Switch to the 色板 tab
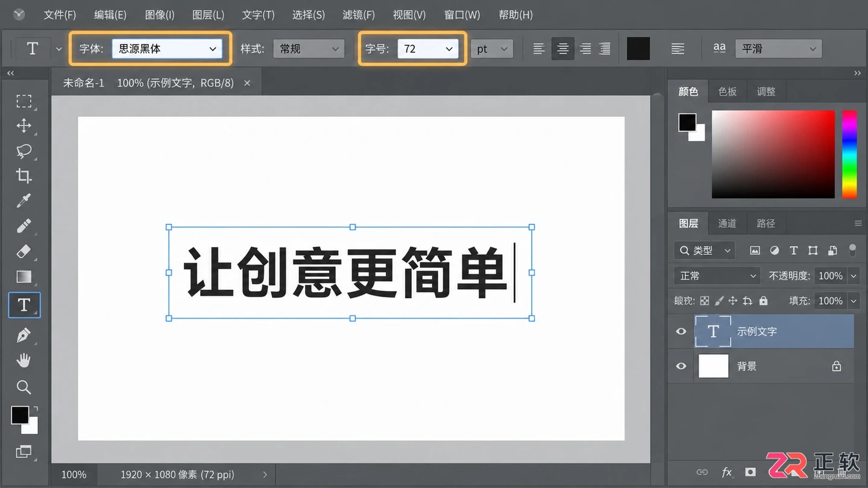Viewport: 868px width, 488px height. tap(728, 92)
